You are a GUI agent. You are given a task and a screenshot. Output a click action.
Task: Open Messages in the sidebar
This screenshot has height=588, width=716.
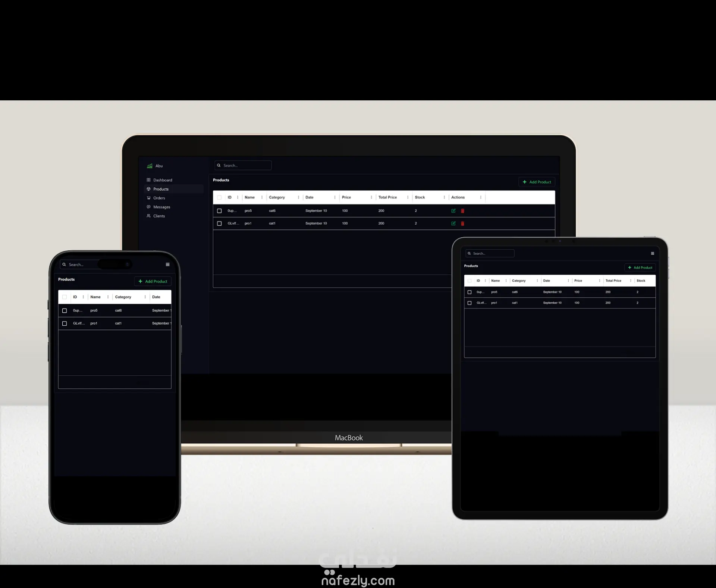[x=161, y=207]
